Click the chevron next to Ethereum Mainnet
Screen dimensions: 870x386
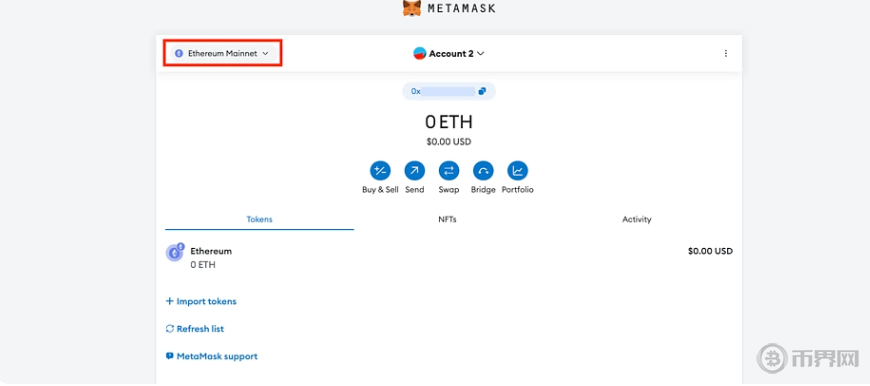[x=265, y=54]
